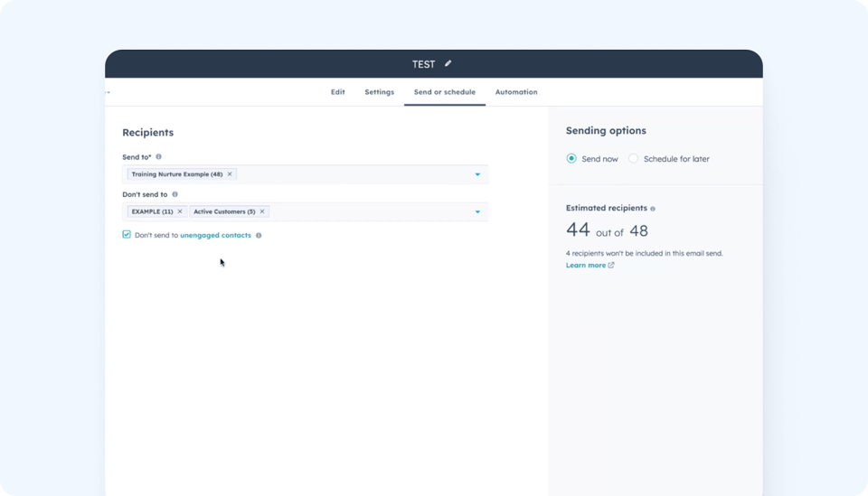Select the Send now radio option
868x496 pixels.
pyautogui.click(x=571, y=159)
